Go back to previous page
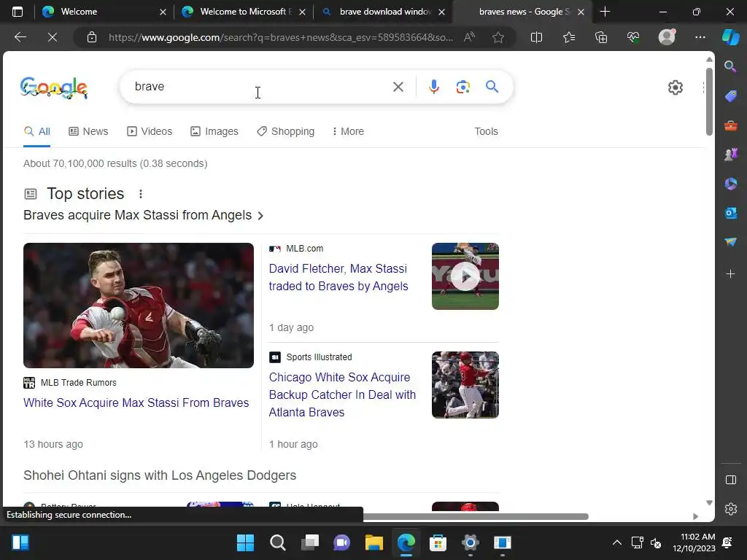Viewport: 747px width, 560px height. (20, 37)
